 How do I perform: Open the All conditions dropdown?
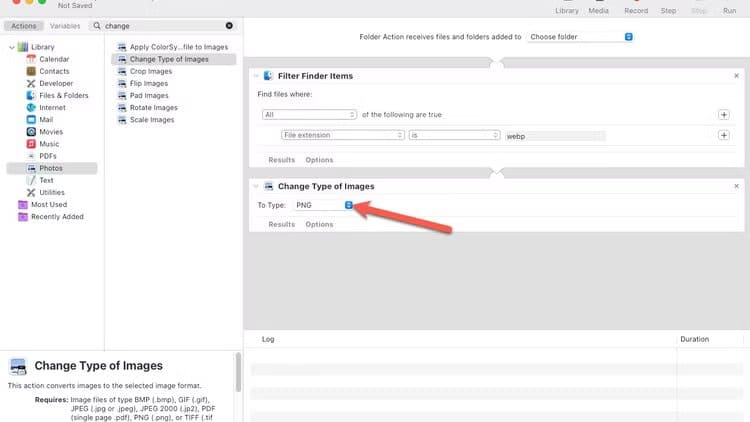309,115
